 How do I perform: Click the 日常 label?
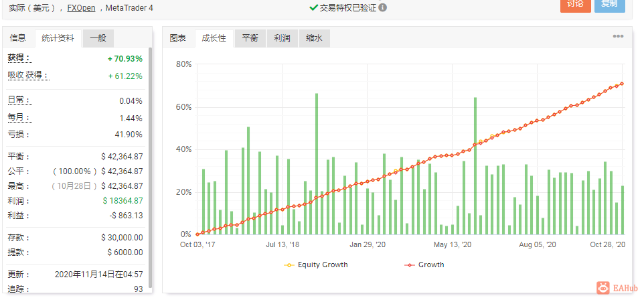pyautogui.click(x=19, y=100)
